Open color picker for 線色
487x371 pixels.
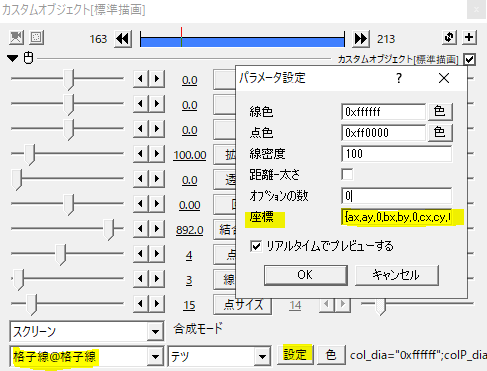[x=440, y=112]
